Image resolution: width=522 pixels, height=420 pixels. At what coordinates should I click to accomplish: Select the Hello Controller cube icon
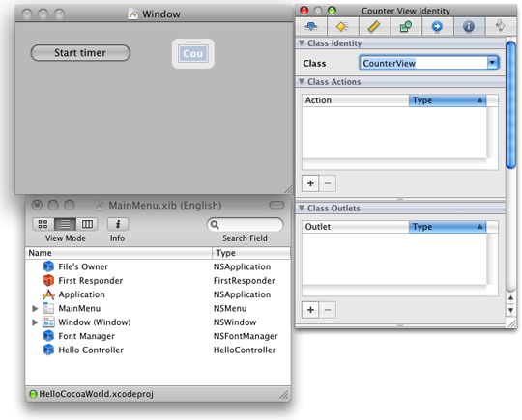coord(48,350)
